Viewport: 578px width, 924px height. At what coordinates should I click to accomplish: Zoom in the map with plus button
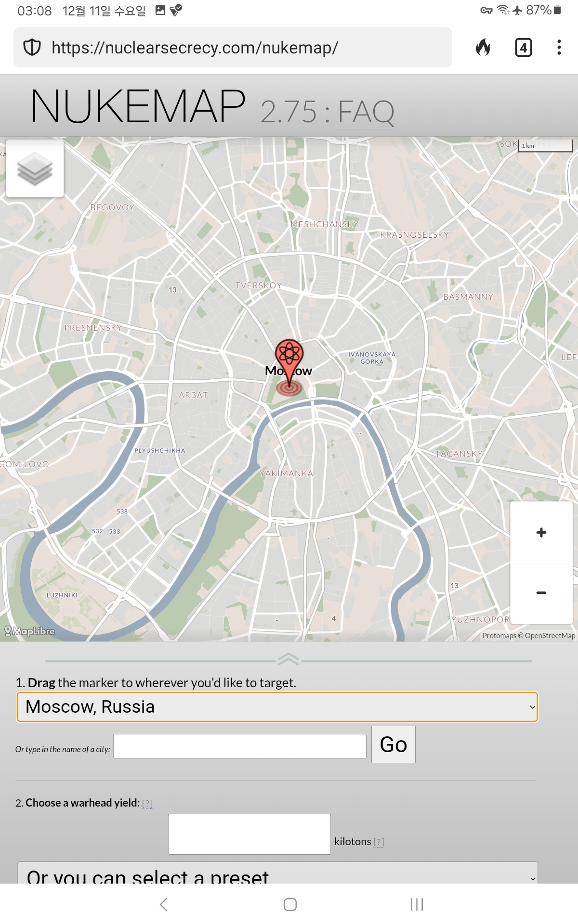point(541,533)
